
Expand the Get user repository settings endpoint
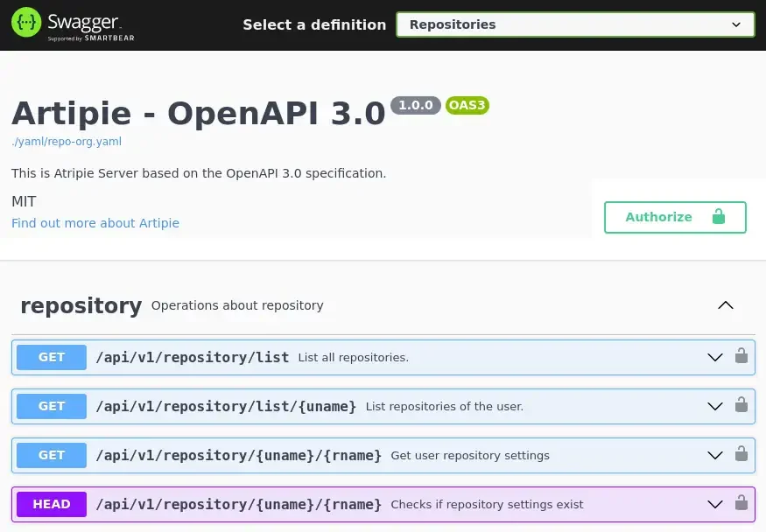click(715, 455)
